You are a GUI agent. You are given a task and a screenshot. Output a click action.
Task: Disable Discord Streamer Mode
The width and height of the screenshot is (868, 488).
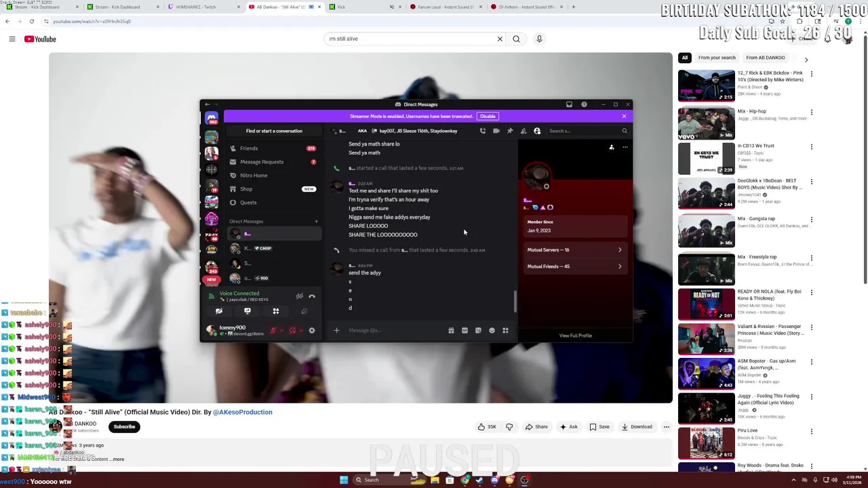point(488,117)
